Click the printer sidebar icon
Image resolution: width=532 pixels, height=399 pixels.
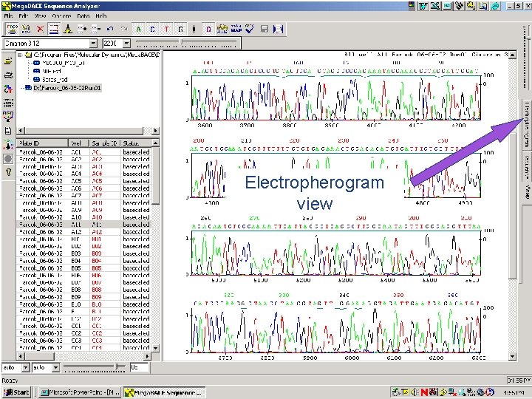coord(8,75)
